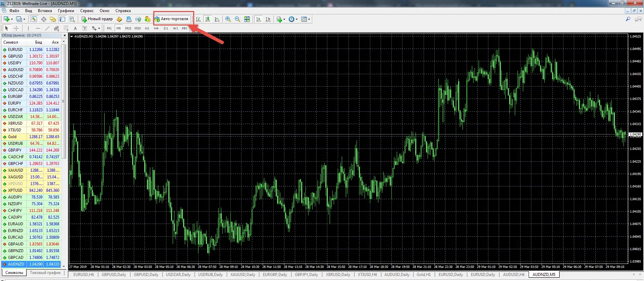Toggle the Navigator panel star-folder icon
The width and height of the screenshot is (644, 281).
(53, 19)
